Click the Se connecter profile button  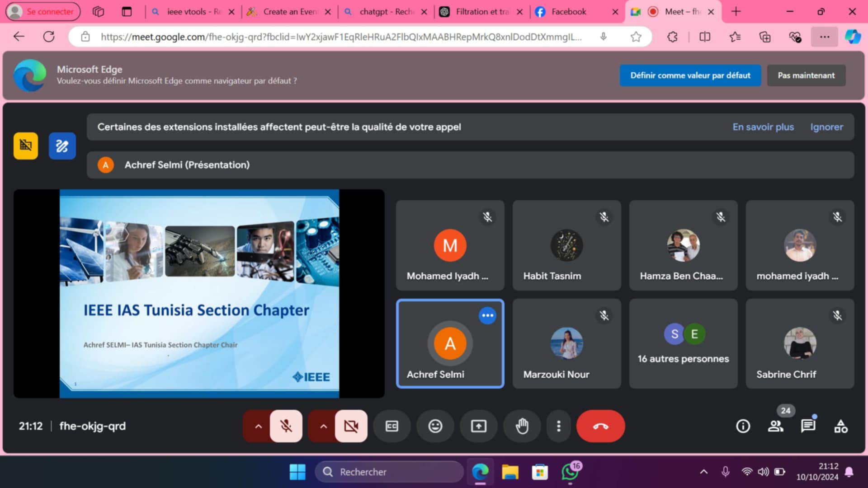(x=43, y=12)
